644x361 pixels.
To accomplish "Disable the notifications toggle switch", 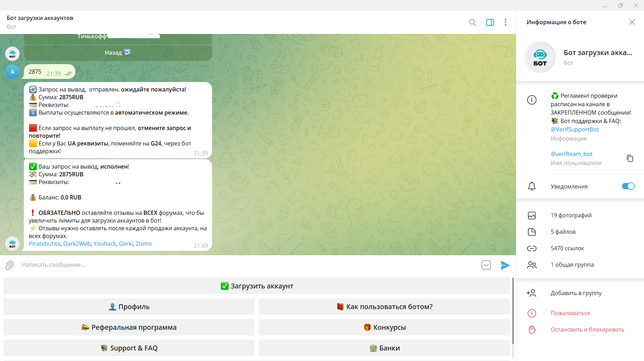I will (x=628, y=186).
